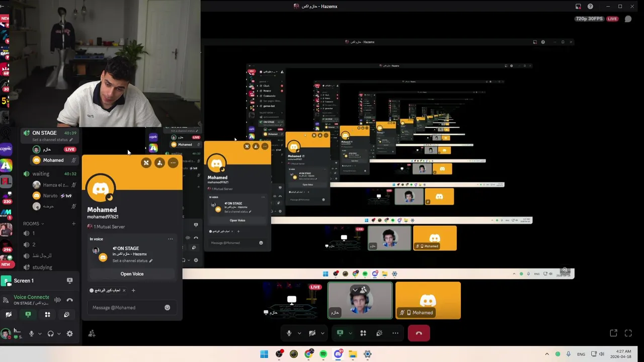Open the Help icon in title bar
Image resolution: width=644 pixels, height=362 pixels.
[x=590, y=7]
